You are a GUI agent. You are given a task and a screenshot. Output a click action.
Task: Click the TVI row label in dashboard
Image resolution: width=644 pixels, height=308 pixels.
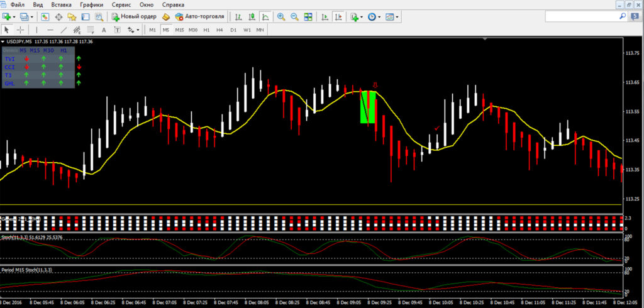pos(9,59)
